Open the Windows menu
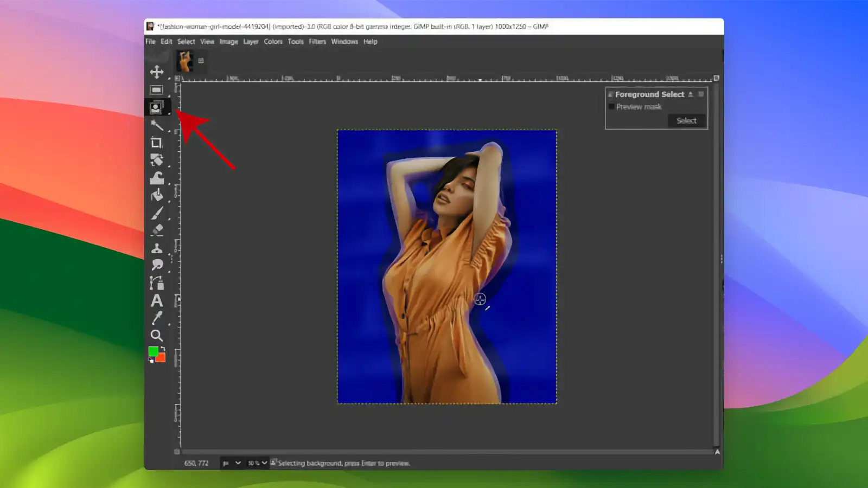This screenshot has height=488, width=868. click(x=344, y=41)
